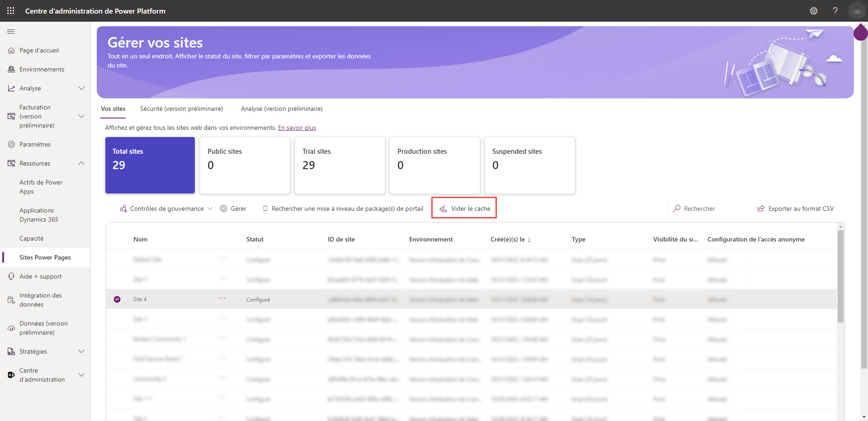
Task: Click the table scrollbar up arrow
Action: pyautogui.click(x=840, y=226)
